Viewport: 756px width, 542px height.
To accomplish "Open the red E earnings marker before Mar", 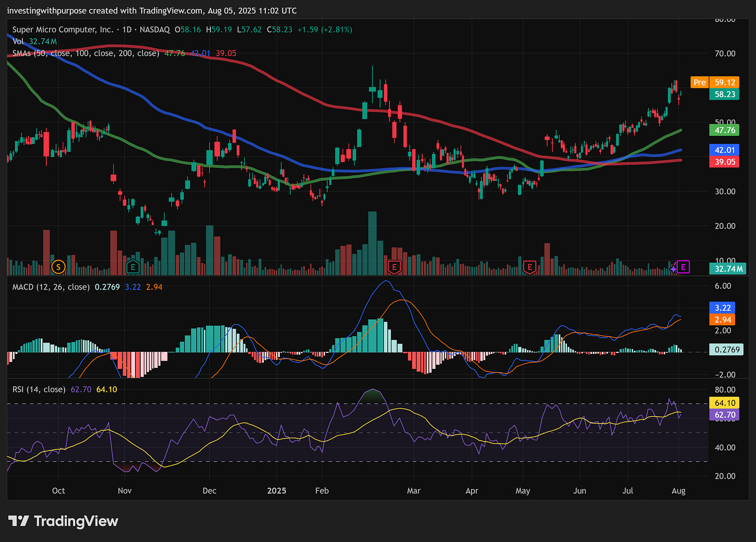I will pyautogui.click(x=394, y=267).
